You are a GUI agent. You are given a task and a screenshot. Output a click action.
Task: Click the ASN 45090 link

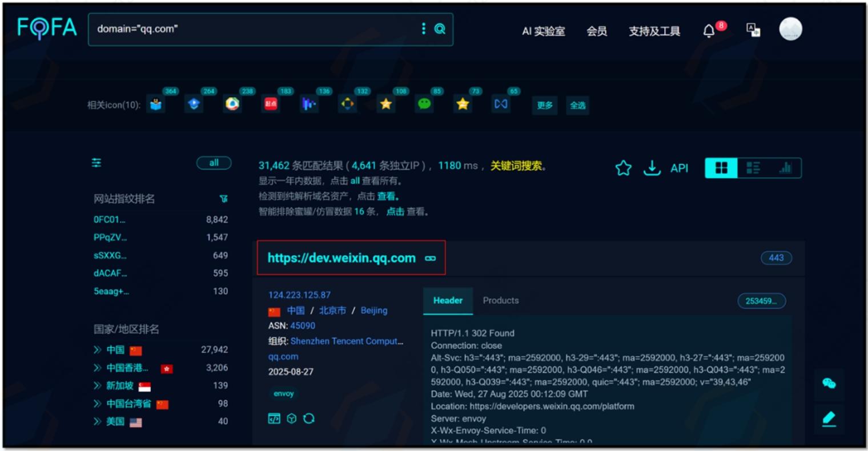click(303, 325)
